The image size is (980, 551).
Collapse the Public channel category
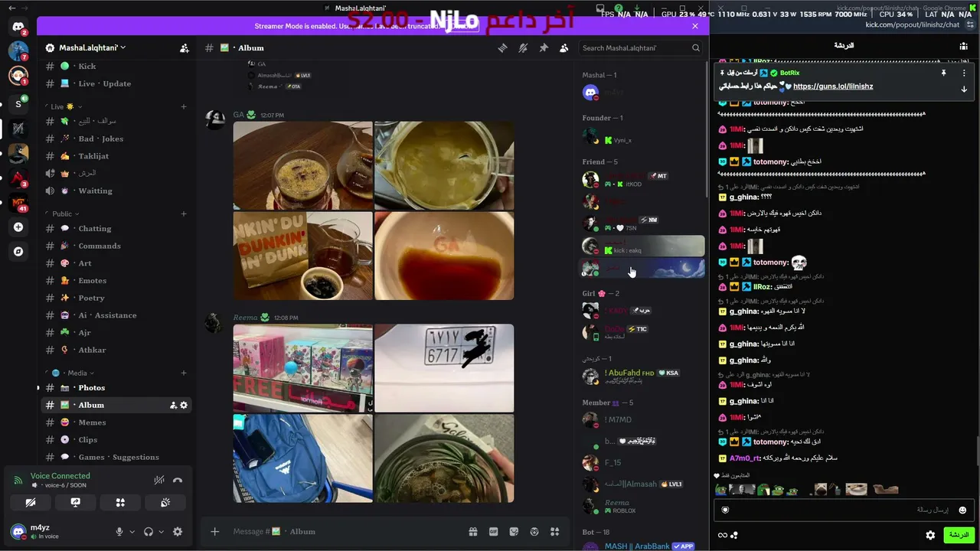[x=63, y=214]
